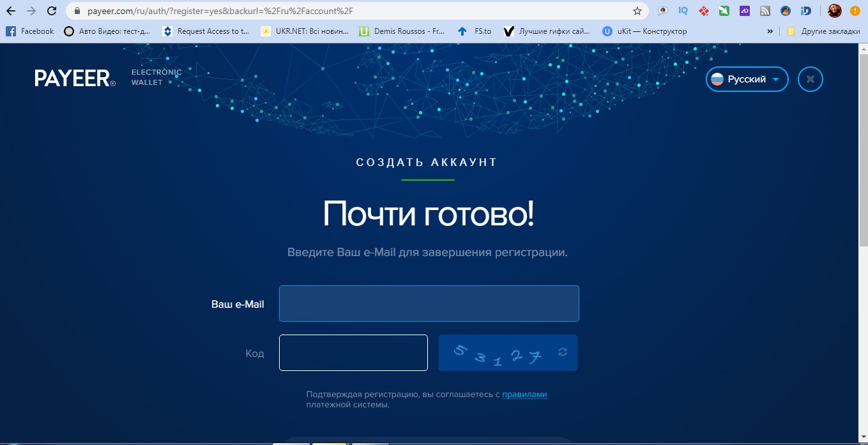Click the browser address bar URL
Viewport: 868px width, 445px height.
click(x=220, y=11)
